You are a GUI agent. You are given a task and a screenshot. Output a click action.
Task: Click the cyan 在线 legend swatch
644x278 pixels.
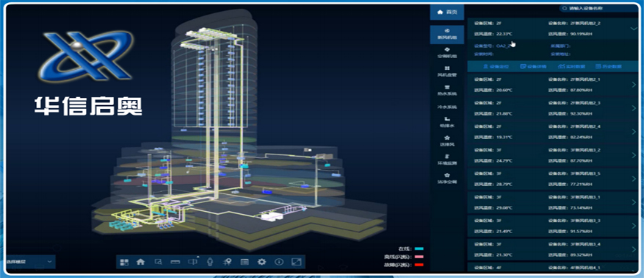tap(419, 249)
